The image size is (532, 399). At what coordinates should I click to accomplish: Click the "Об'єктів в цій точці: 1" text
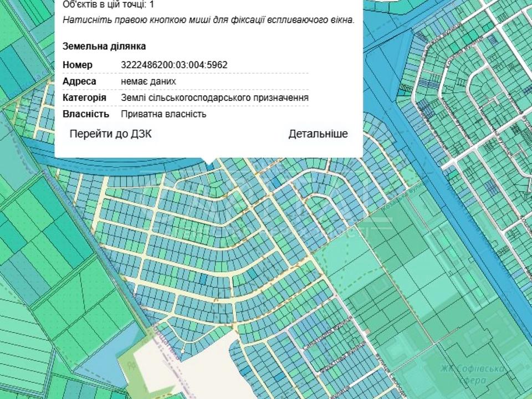point(109,4)
